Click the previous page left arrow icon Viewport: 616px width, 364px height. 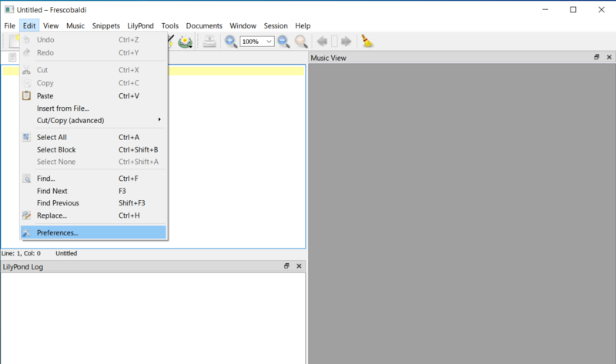click(x=322, y=42)
